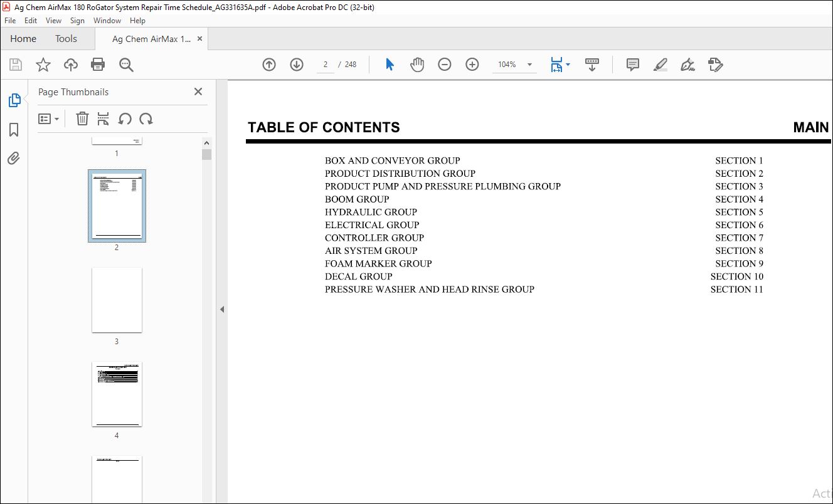Collapse the navigation pane arrow
This screenshot has width=833, height=504.
pos(222,309)
